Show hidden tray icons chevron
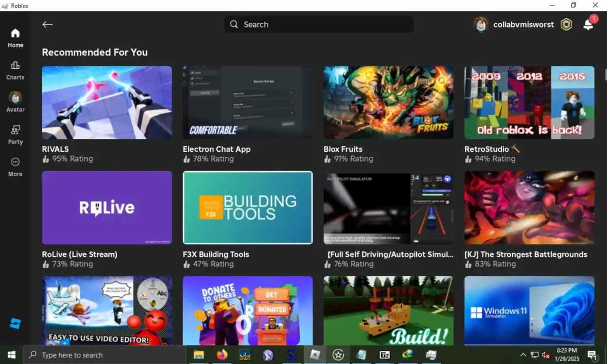 tap(523, 355)
